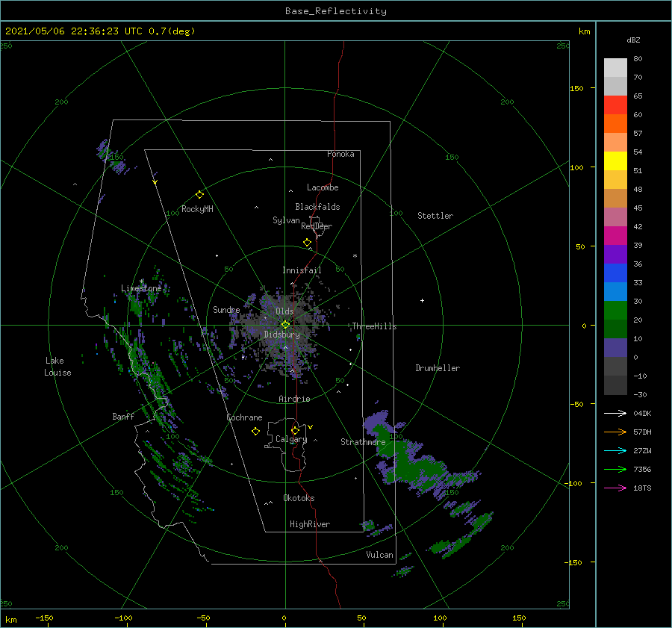This screenshot has height=628, width=672.
Task: Click the yellow diamond marker below RedDeer
Action: coord(307,243)
